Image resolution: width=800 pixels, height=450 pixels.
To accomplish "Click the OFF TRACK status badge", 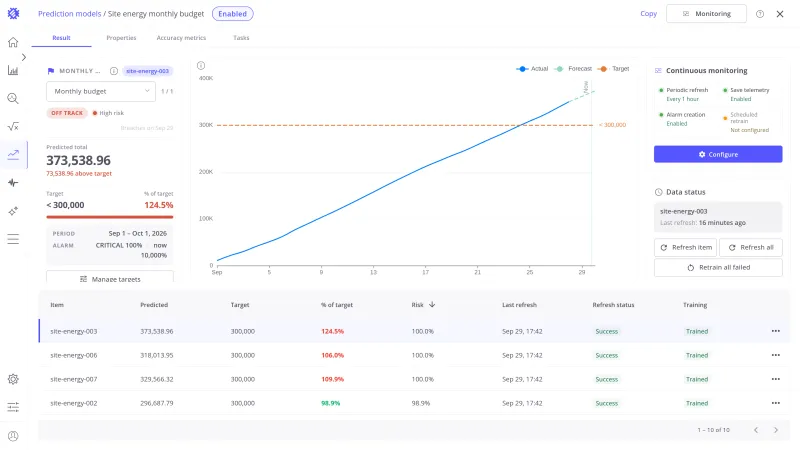I will (67, 113).
